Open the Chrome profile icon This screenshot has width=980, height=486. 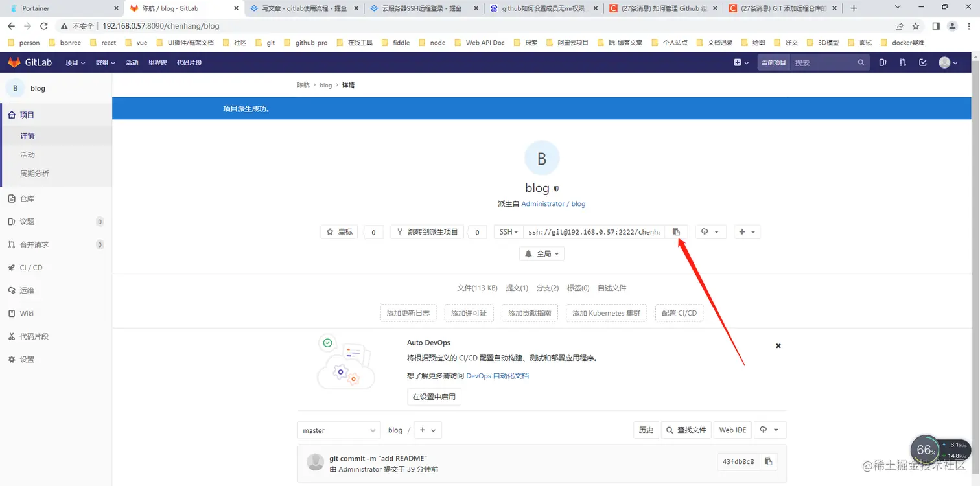[x=952, y=26]
